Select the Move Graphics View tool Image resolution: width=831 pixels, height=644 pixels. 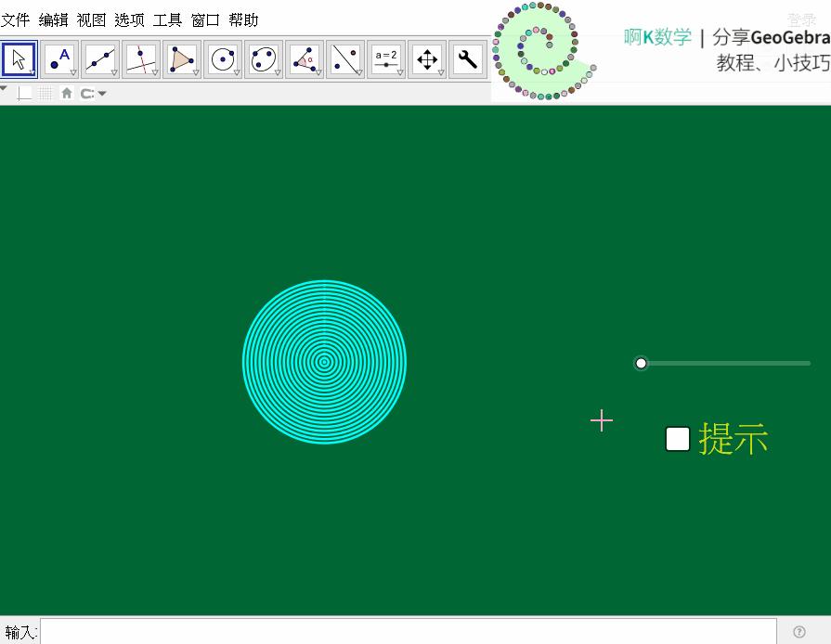tap(426, 58)
